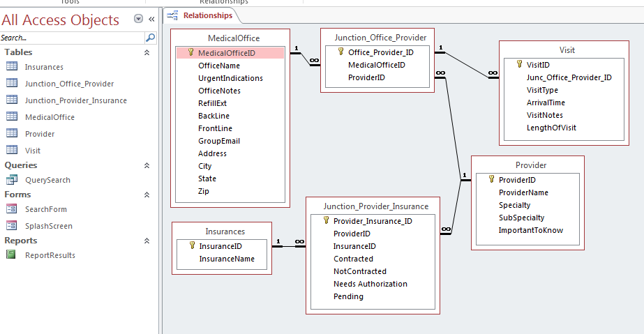The image size is (644, 334).
Task: Select Junction_Provider_Insurance in the Tables list
Action: click(x=75, y=100)
